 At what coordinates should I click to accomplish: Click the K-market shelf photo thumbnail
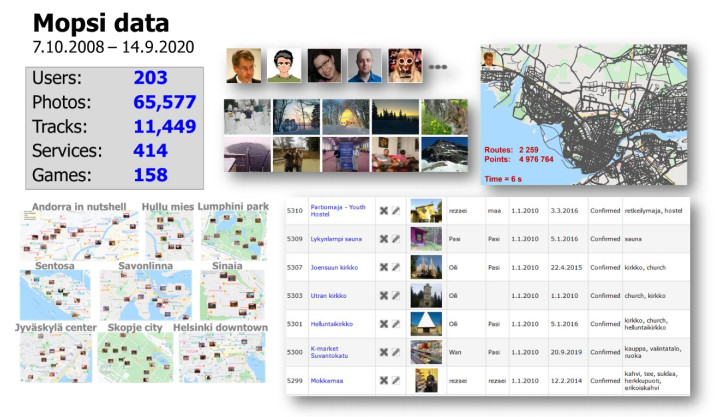(x=425, y=352)
